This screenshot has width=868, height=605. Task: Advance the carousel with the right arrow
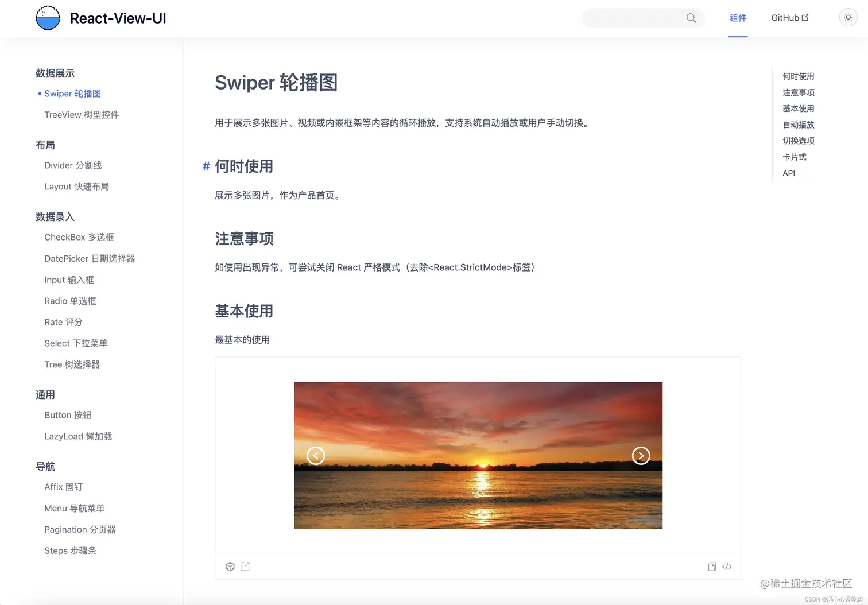pos(641,455)
